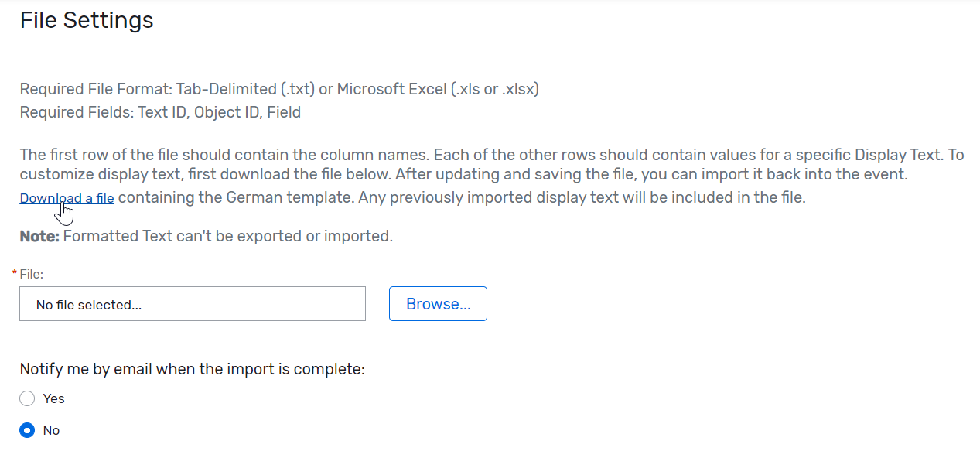The image size is (980, 458).
Task: Click inside the empty file upload box
Action: [x=192, y=303]
